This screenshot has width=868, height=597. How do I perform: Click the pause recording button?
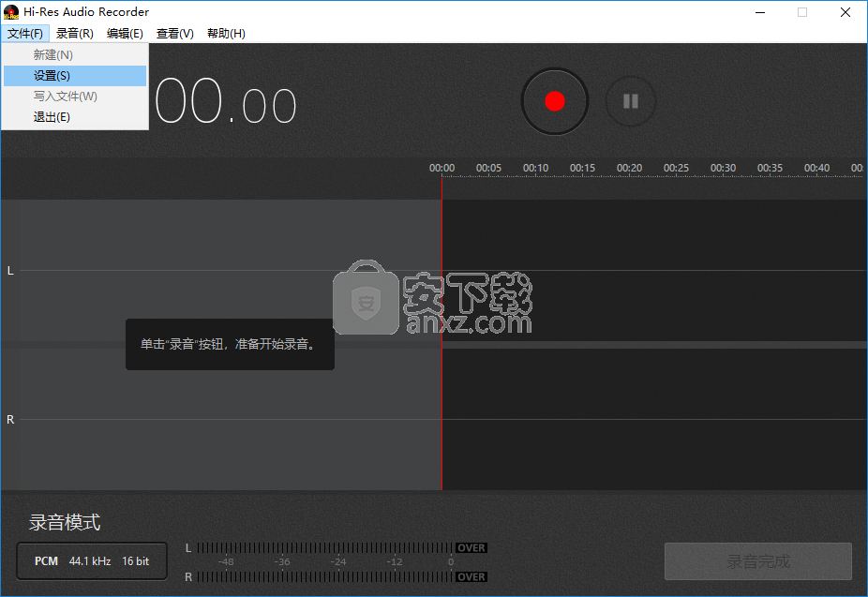coord(631,101)
